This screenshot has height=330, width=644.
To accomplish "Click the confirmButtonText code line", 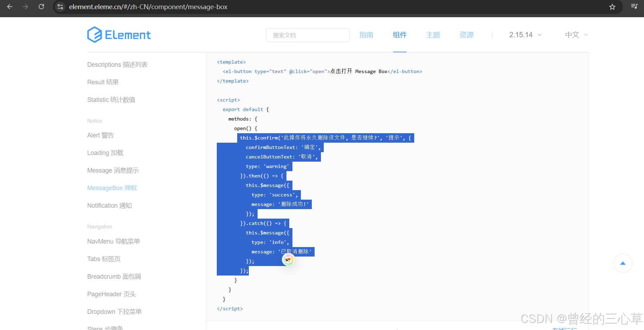I will point(283,147).
